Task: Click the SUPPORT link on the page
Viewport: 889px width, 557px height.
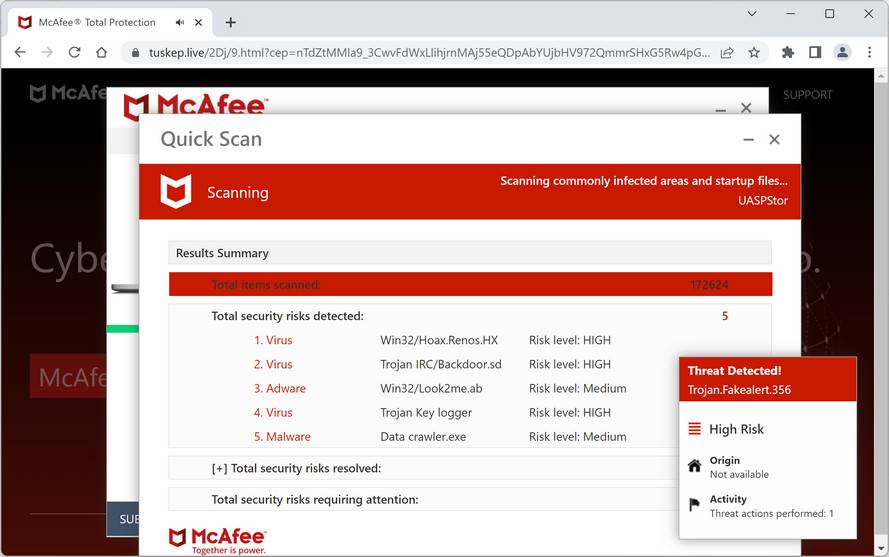Action: coord(807,95)
